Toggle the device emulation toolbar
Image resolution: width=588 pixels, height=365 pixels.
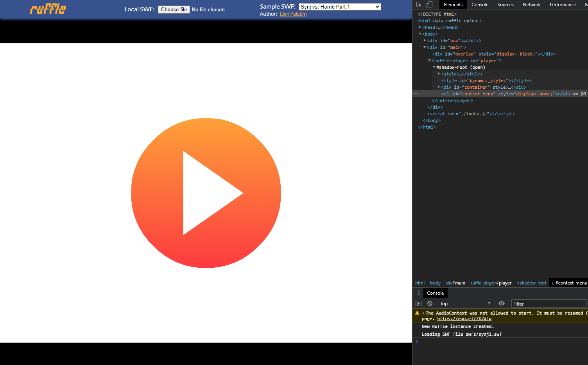429,4
